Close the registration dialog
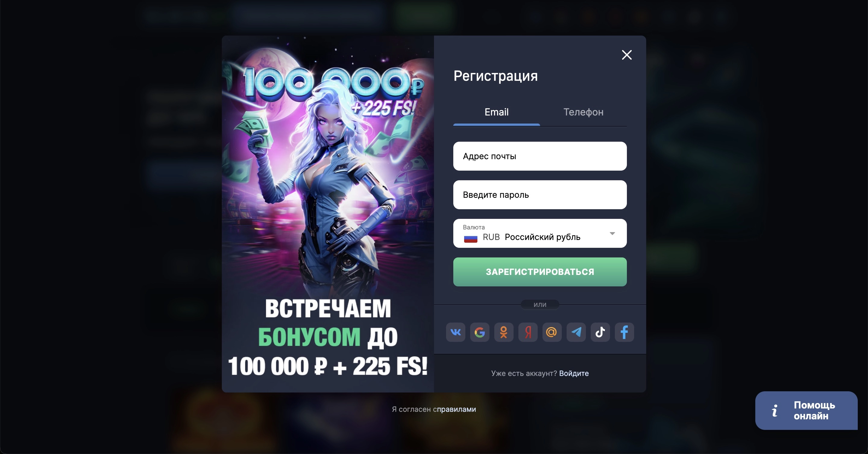 click(x=627, y=55)
